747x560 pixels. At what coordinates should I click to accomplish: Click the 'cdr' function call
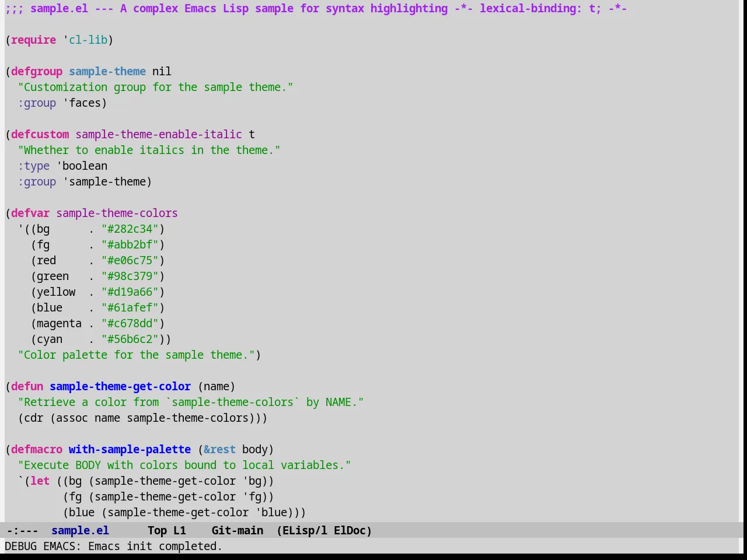(33, 418)
